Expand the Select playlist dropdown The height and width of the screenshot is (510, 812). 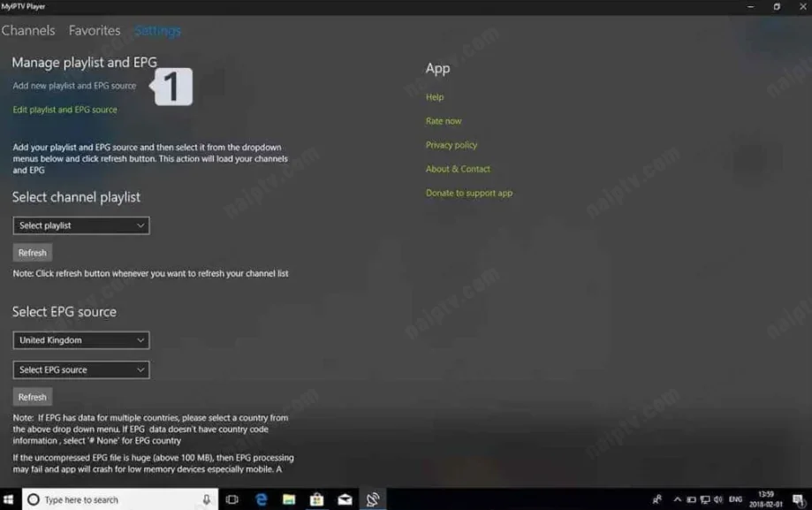point(81,225)
